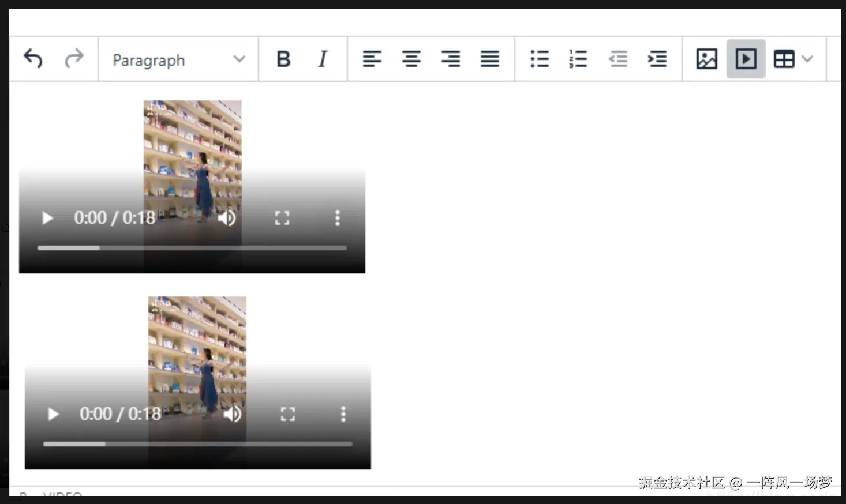Click the first video's progress bar
Viewport: 846px width, 504px height.
click(x=192, y=248)
